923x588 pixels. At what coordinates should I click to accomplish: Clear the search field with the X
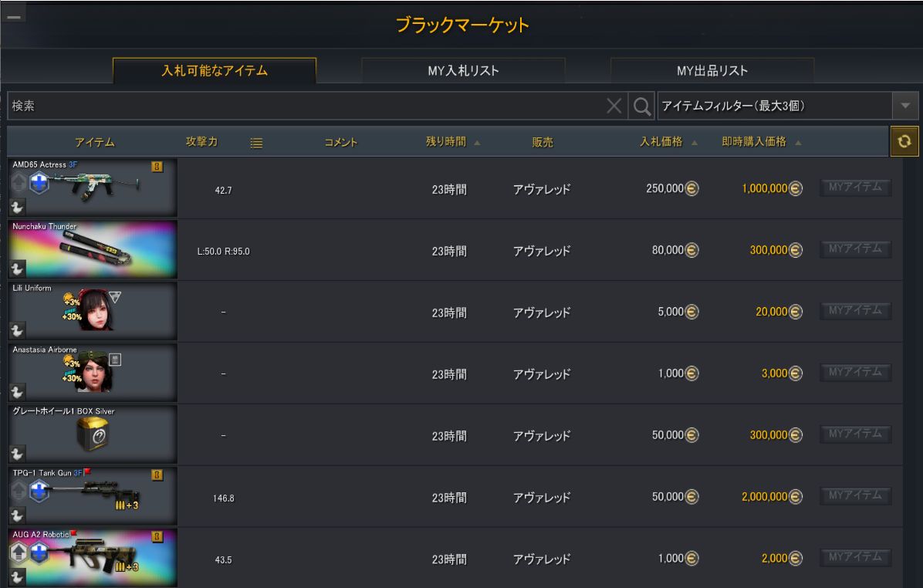(x=614, y=106)
